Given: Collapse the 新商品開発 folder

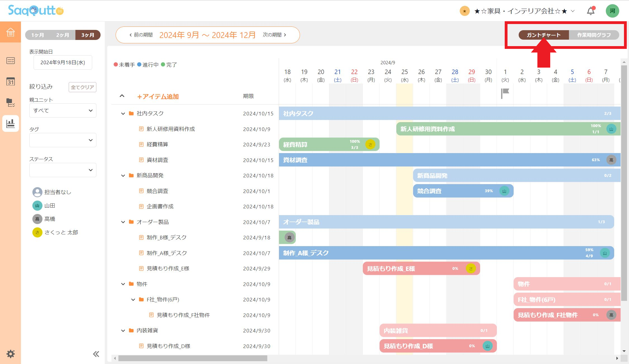Looking at the screenshot, I should point(123,176).
